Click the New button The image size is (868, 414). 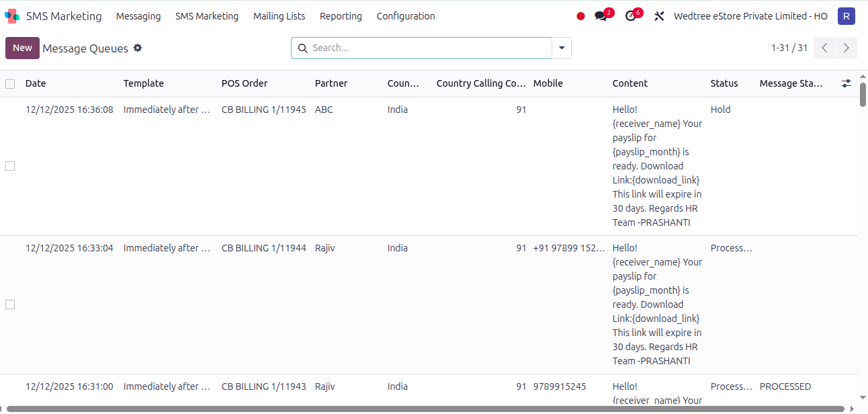click(22, 48)
